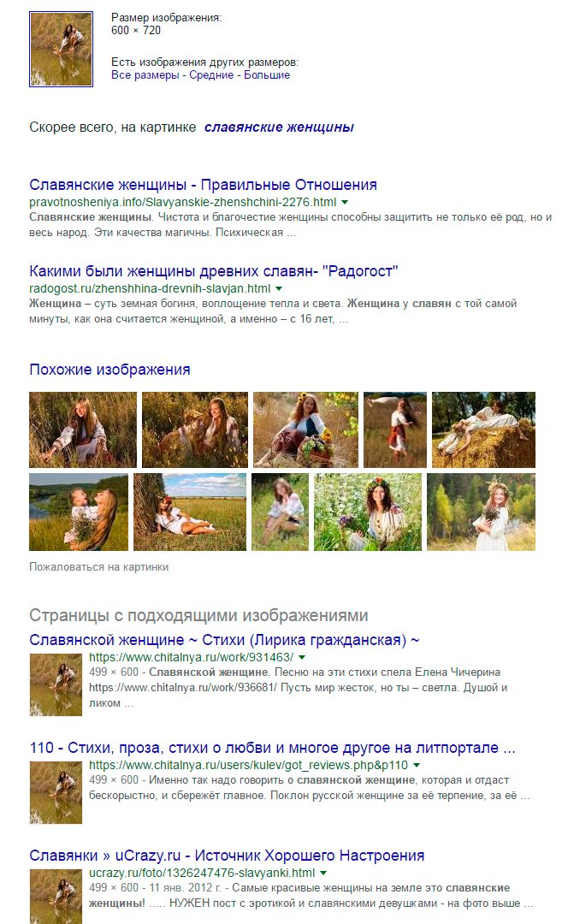Expand dropdown arrow next to chitalnya.ru/work URL
Viewport: 562px width, 924px height.
pos(302,657)
